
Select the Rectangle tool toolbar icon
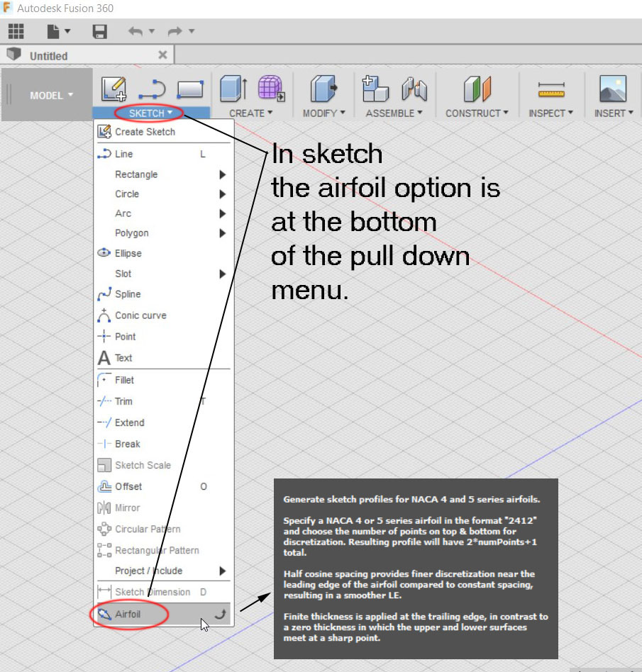(x=190, y=89)
